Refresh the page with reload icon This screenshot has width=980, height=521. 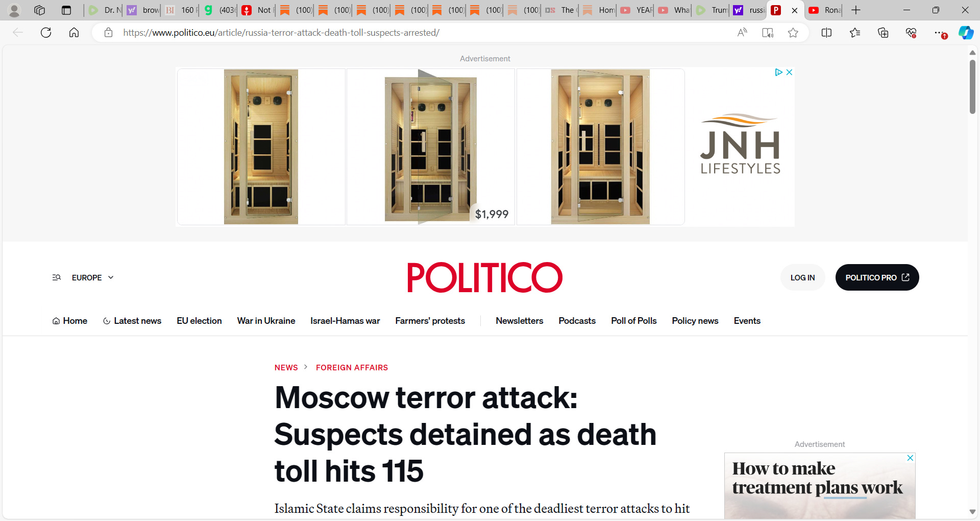click(46, 33)
